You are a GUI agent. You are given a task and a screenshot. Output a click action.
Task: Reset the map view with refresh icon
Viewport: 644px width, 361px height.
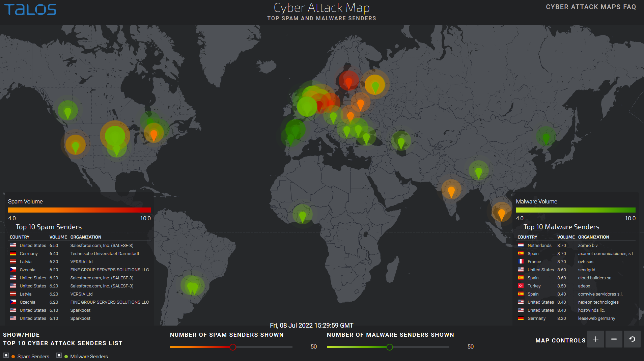[x=632, y=339]
